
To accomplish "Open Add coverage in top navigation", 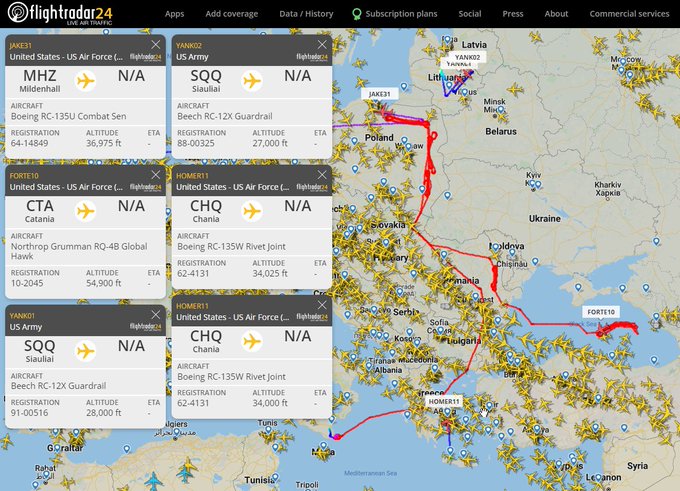I will coord(232,14).
